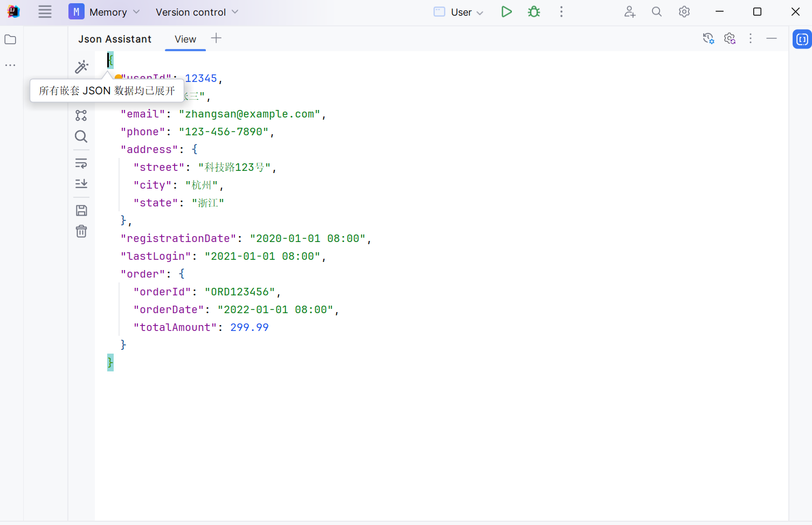Open Json Assistant history settings icon
The width and height of the screenshot is (812, 525).
pyautogui.click(x=708, y=38)
